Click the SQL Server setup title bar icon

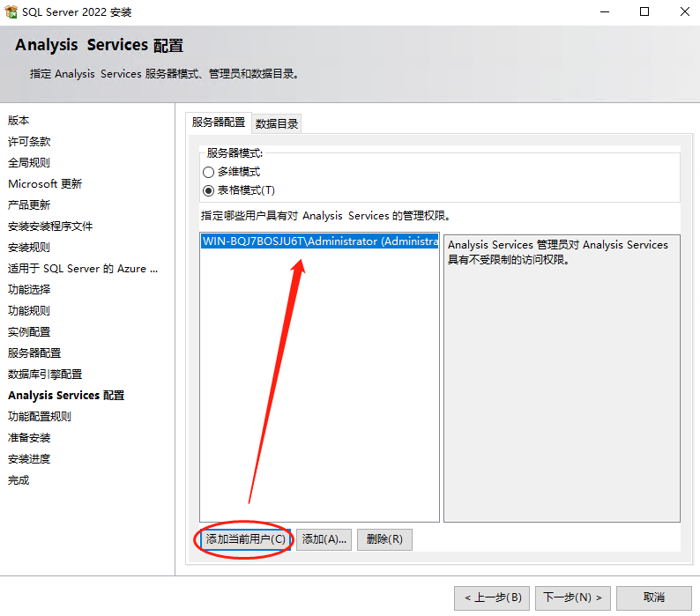click(x=11, y=12)
